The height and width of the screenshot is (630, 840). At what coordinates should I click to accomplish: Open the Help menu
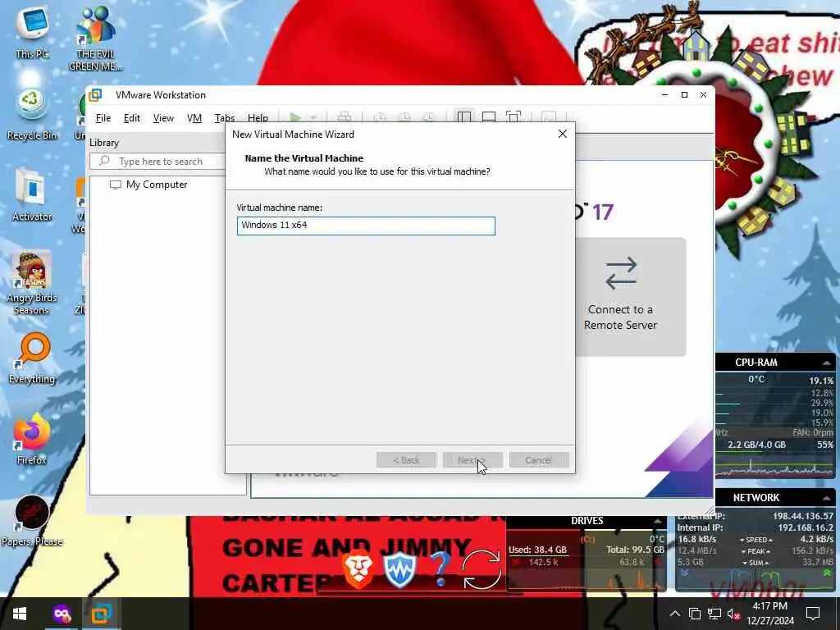click(x=258, y=118)
